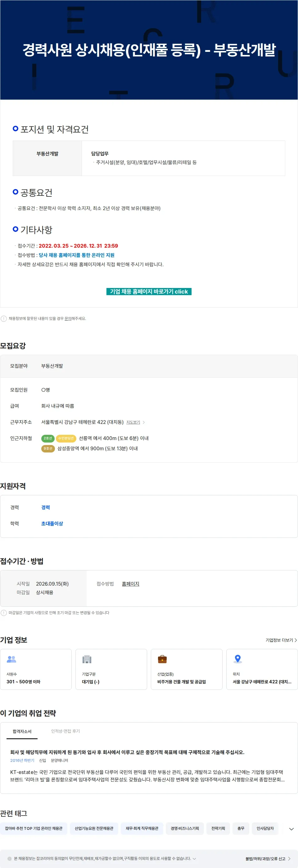The height and width of the screenshot is (868, 298).
Task: Click the 인사담당자 tag
Action: (265, 828)
